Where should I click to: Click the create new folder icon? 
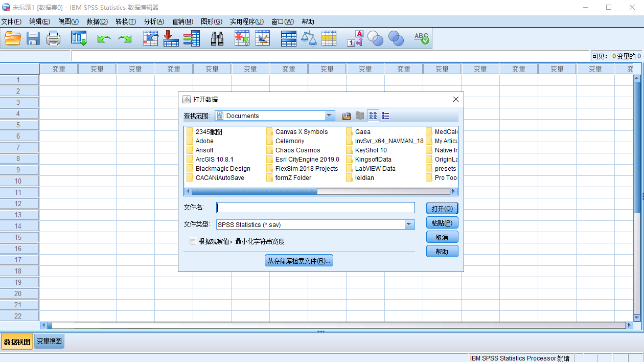(360, 116)
